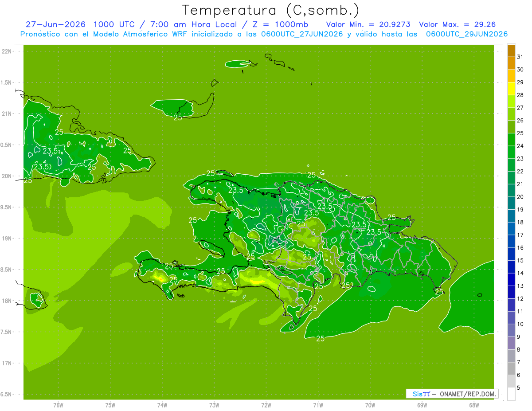This screenshot has width=532, height=411.
Task: Click the legend swatch between 22 and 23
Action: coord(511,165)
